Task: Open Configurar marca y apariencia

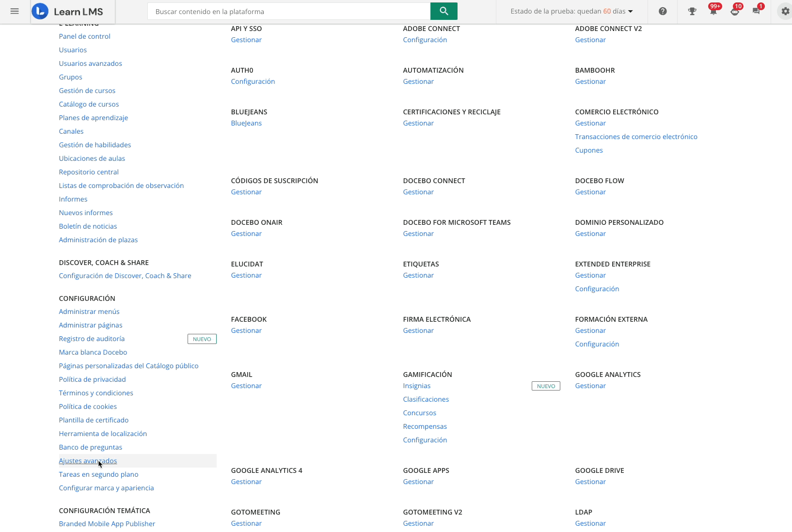Action: click(x=107, y=488)
